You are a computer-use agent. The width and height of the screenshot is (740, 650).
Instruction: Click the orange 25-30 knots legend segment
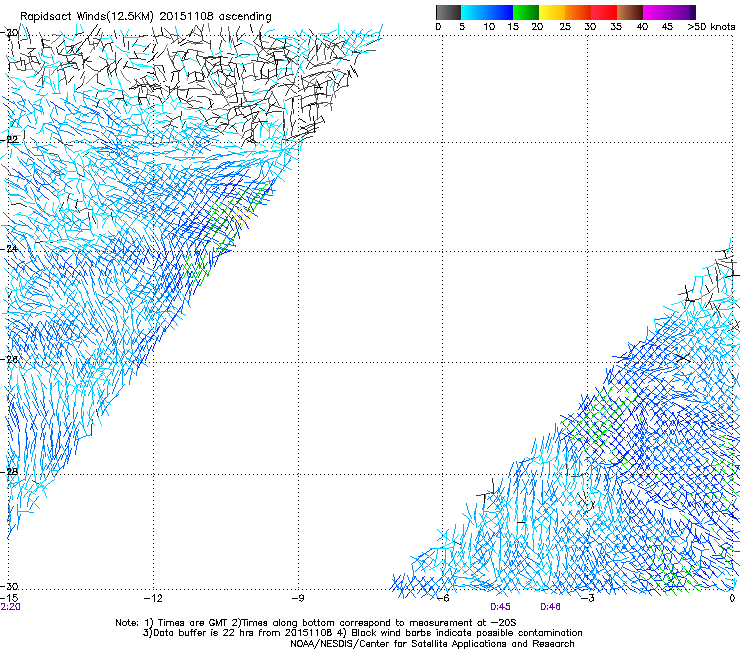(578, 12)
